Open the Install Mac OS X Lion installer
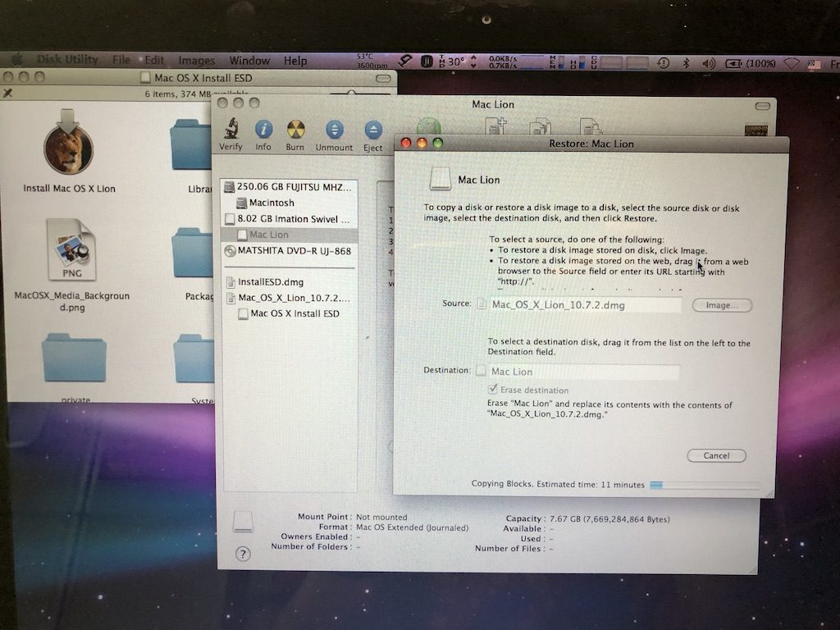This screenshot has width=840, height=630. click(x=70, y=152)
